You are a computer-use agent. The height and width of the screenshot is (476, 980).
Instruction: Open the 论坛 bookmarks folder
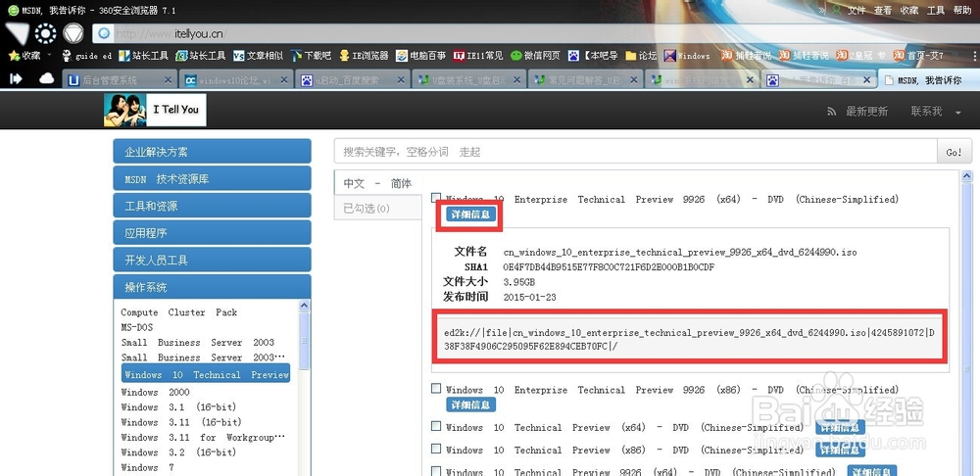[x=641, y=56]
